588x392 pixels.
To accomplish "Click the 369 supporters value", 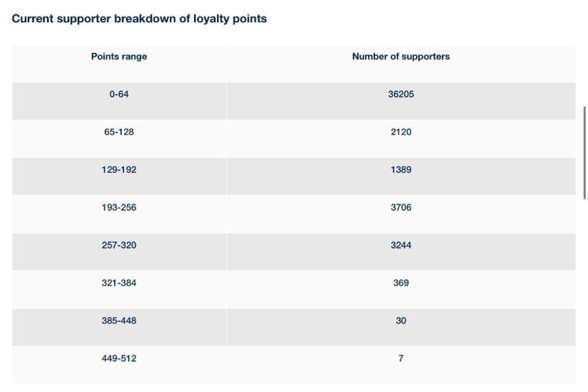I will click(x=401, y=283).
